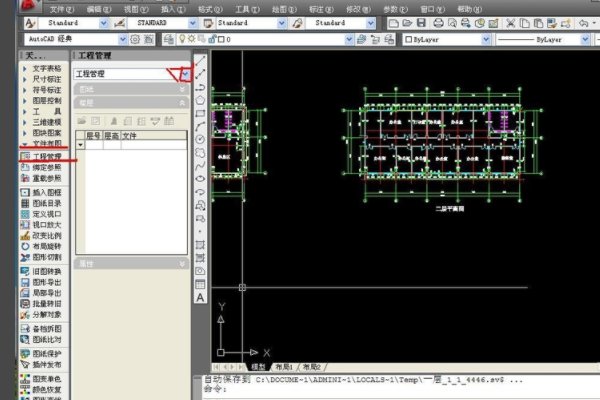The width and height of the screenshot is (600, 400).
Task: Click the multiline Text tool icon
Action: (200, 297)
